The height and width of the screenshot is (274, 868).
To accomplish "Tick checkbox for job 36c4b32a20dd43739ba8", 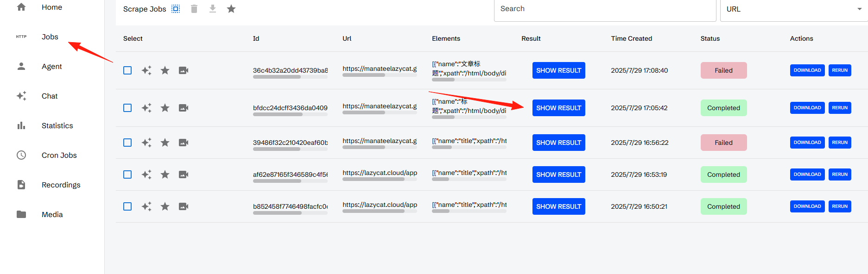I will pos(127,70).
